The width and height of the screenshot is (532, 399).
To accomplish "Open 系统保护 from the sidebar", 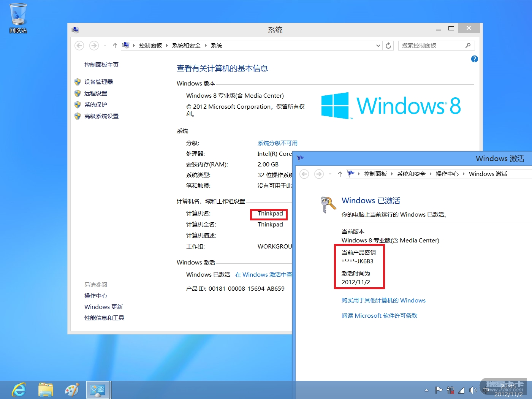I will tap(96, 104).
